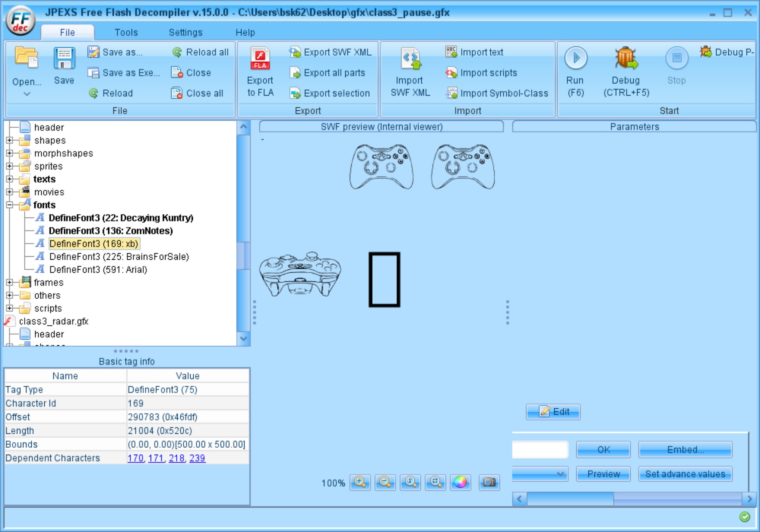Viewport: 760px width, 532px height.
Task: Reload all opened files
Action: [200, 52]
